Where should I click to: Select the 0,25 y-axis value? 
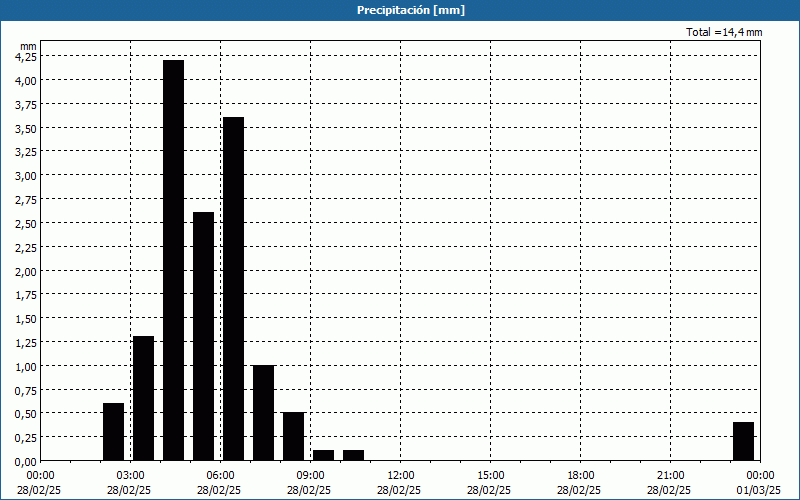coord(26,437)
